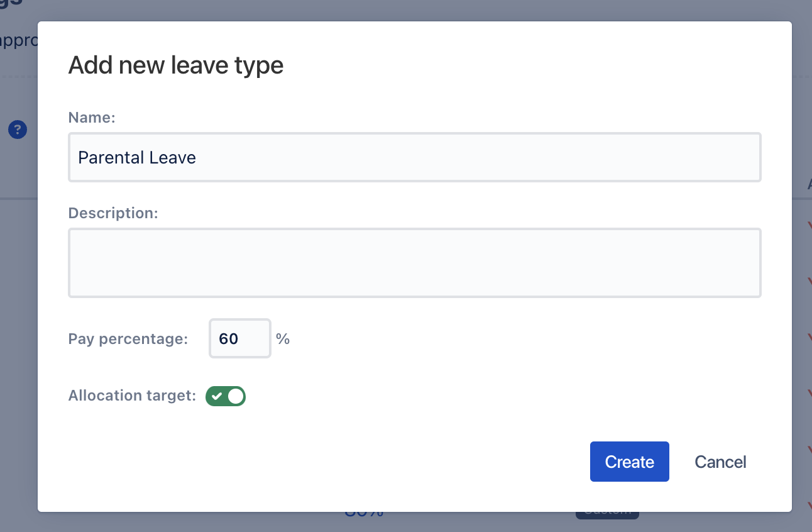
Task: Click the partially hidden Custom badge below dialog
Action: (x=607, y=514)
